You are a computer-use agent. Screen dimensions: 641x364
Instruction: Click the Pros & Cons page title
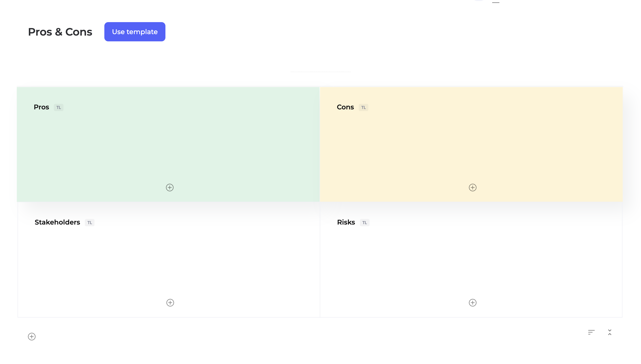point(60,32)
